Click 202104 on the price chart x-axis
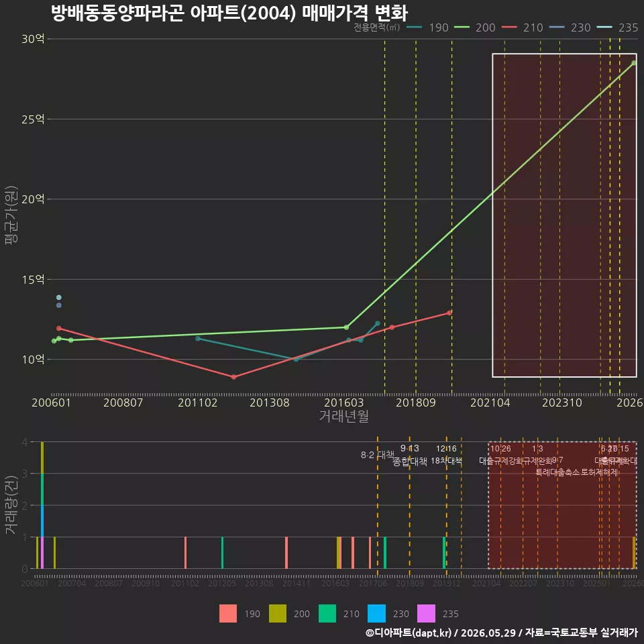Image resolution: width=644 pixels, height=644 pixels. 490,402
